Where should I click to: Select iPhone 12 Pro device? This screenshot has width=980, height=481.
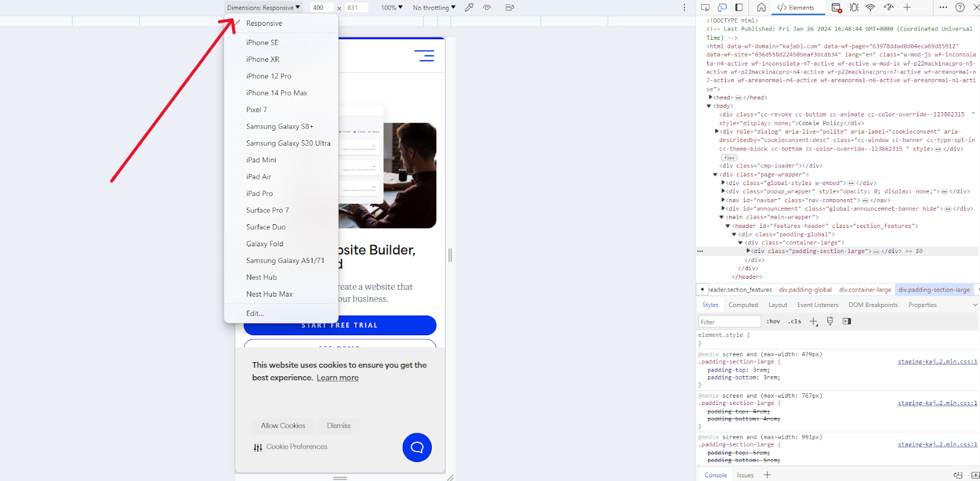click(281, 76)
